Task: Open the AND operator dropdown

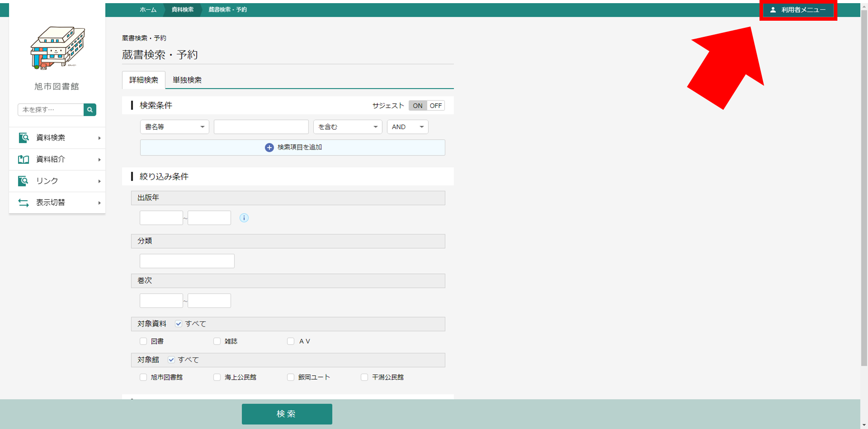Action: click(407, 127)
